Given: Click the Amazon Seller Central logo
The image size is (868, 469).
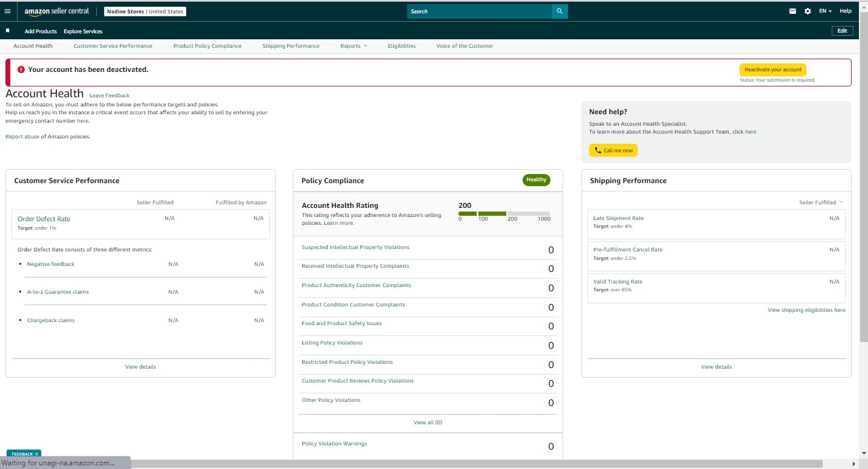Looking at the screenshot, I should coord(57,11).
